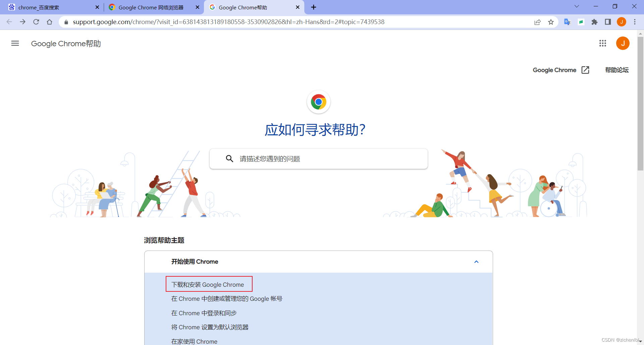The height and width of the screenshot is (345, 644).
Task: Open 将 Chrome 设置为默认浏览器 article
Action: (x=210, y=327)
